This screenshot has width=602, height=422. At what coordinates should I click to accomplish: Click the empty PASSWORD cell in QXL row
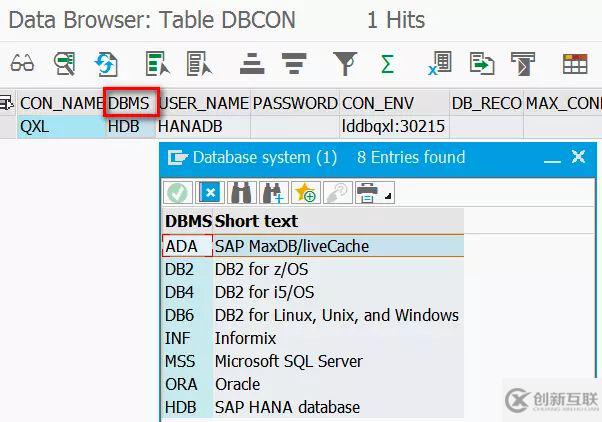coord(295,126)
